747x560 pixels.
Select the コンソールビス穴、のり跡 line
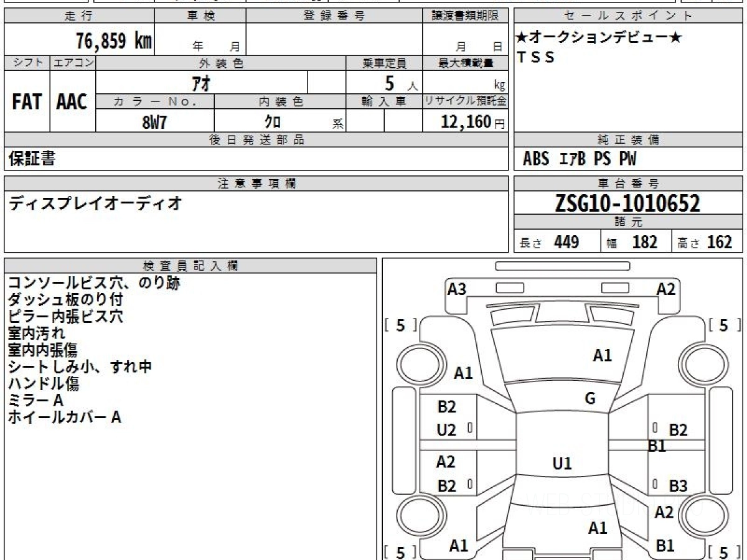(x=95, y=283)
